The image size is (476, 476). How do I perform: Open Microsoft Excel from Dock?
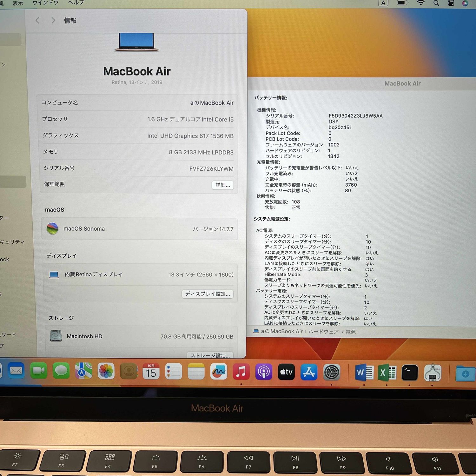point(387,373)
